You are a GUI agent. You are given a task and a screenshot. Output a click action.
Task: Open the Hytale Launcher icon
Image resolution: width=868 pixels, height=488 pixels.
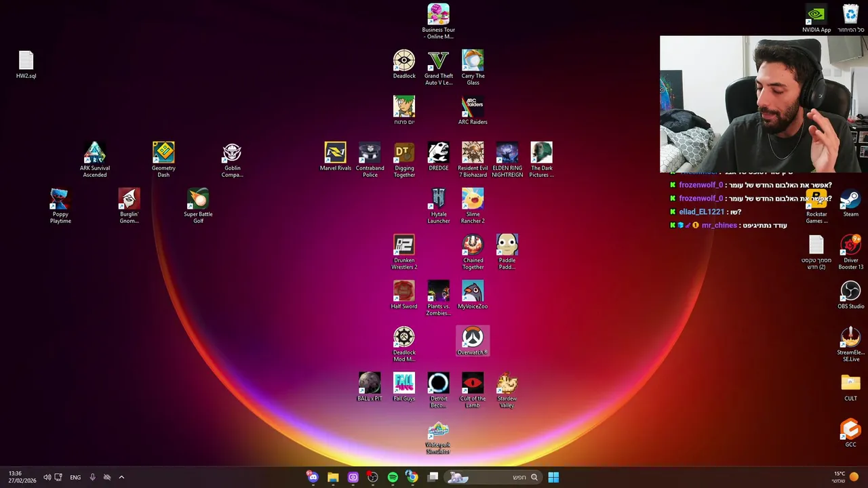click(x=438, y=205)
